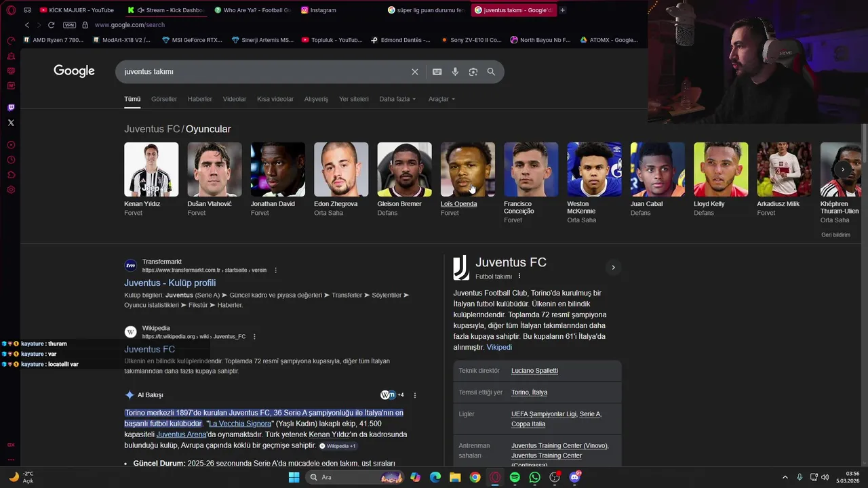The height and width of the screenshot is (488, 868).
Task: Toggle the Opera VPN badge
Action: pos(69,25)
